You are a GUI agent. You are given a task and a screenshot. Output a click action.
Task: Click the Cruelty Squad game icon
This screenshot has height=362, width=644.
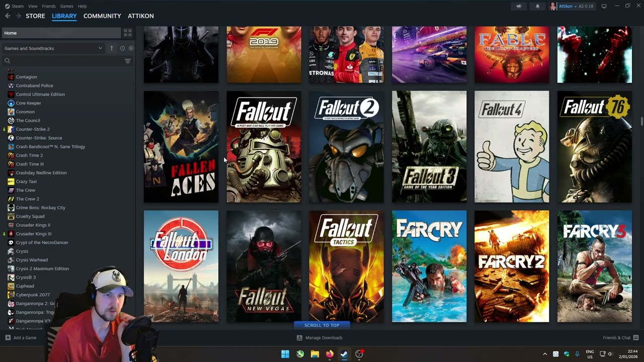pyautogui.click(x=11, y=216)
